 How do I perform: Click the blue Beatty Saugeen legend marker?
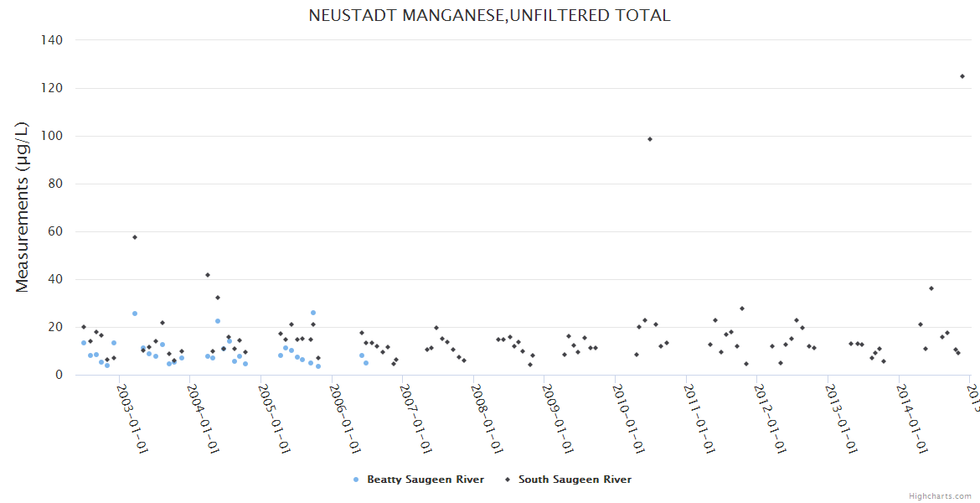click(x=356, y=480)
